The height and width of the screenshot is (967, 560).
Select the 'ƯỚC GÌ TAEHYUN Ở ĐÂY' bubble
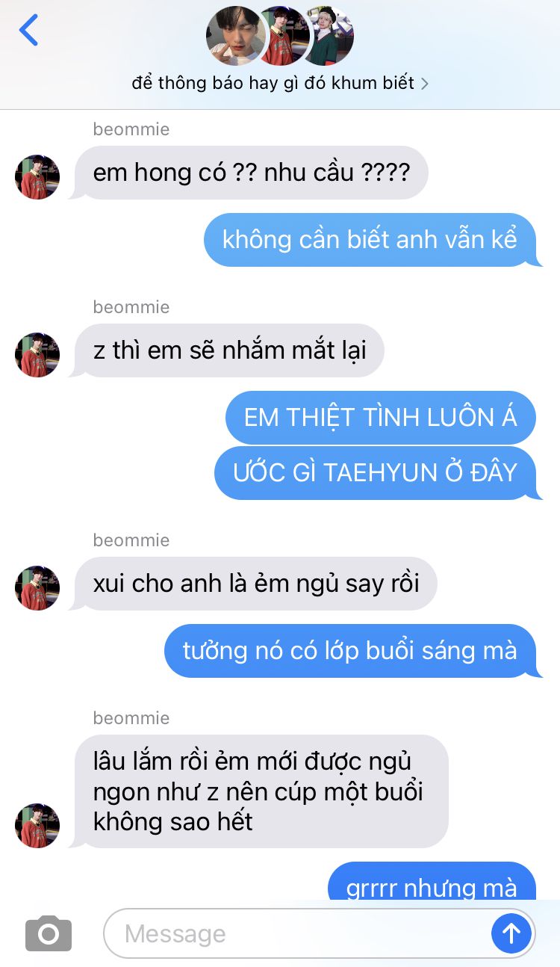point(377,473)
